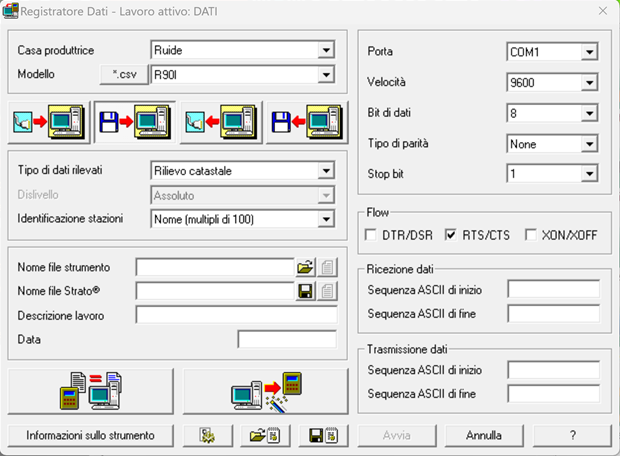This screenshot has width=620, height=456.
Task: Click the Informazioni sullo strumento button
Action: (x=91, y=436)
